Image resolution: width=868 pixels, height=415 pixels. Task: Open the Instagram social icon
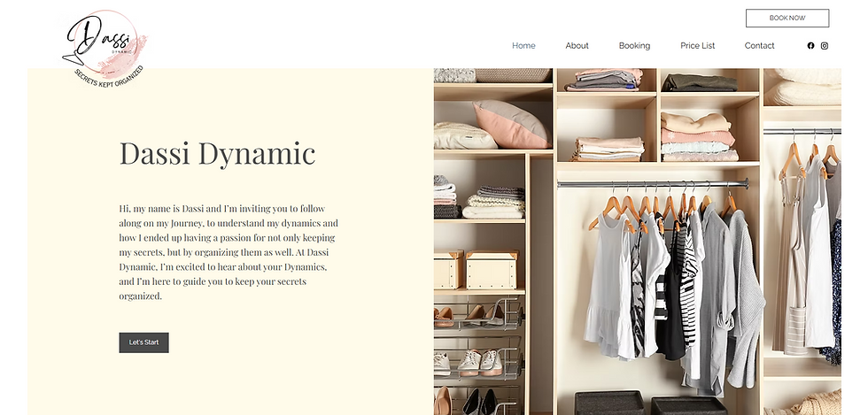[825, 46]
